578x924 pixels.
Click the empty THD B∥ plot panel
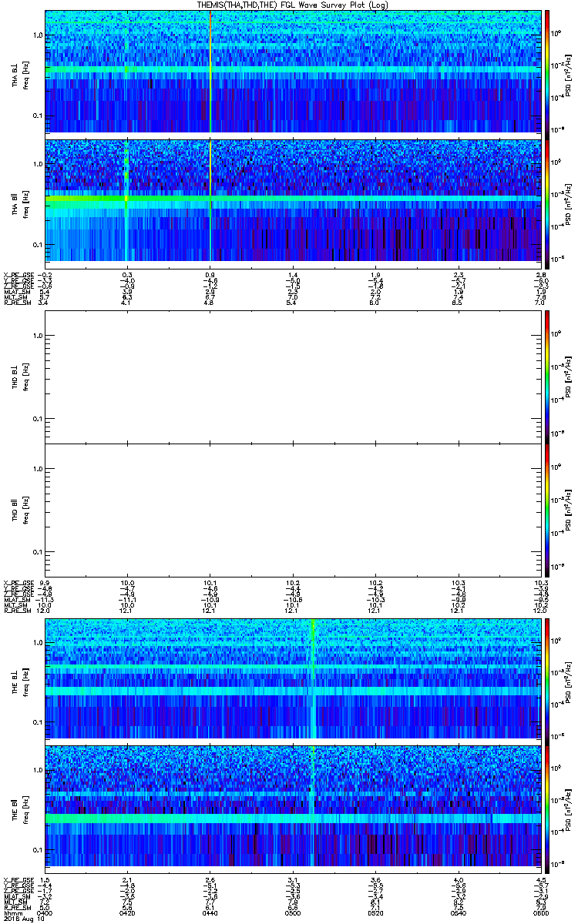[x=292, y=509]
